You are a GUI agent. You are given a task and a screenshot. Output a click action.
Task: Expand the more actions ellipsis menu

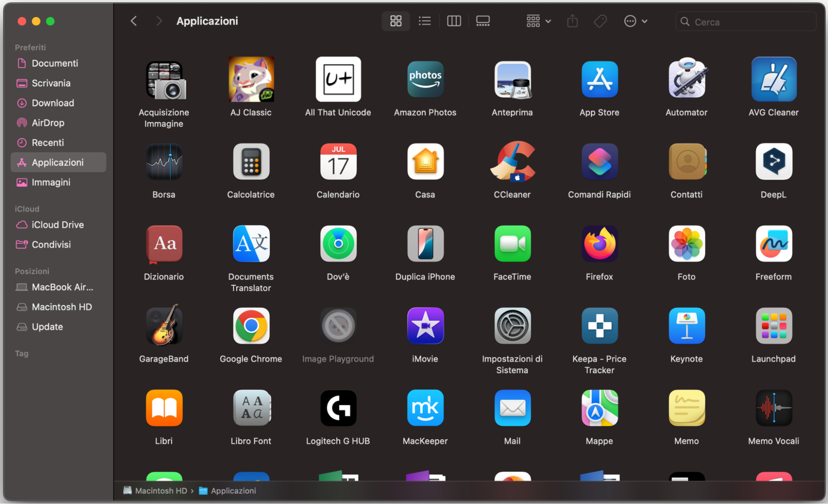[x=635, y=21]
